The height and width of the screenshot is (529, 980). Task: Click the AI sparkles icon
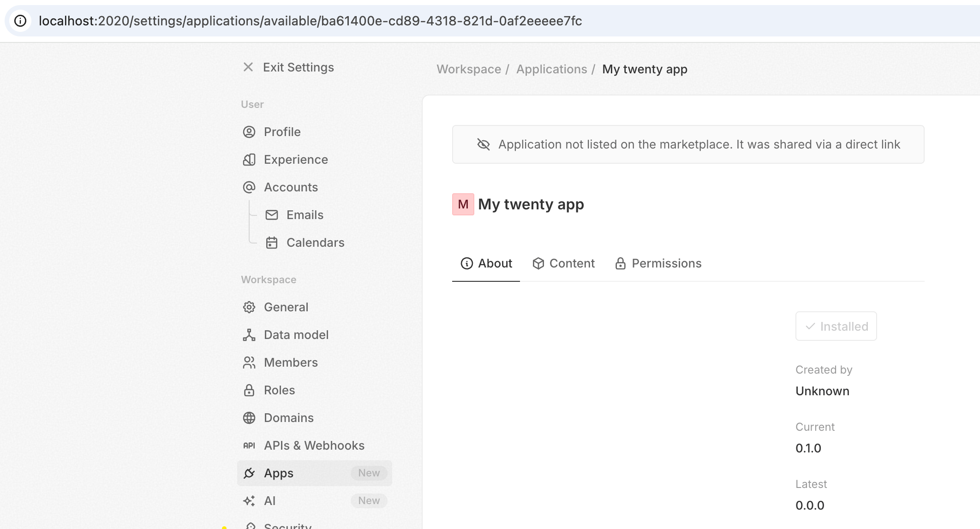(x=249, y=501)
